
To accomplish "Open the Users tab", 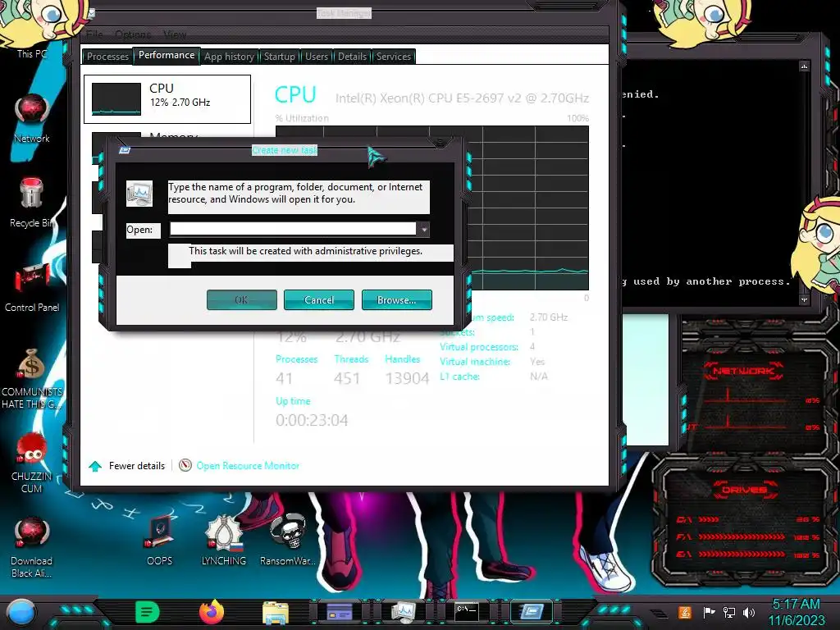I will (317, 57).
